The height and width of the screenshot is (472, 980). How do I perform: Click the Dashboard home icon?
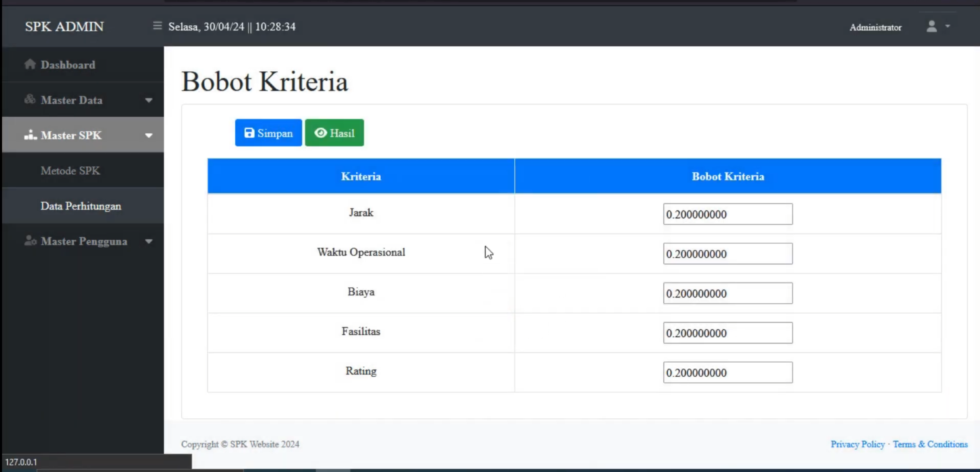click(x=30, y=64)
